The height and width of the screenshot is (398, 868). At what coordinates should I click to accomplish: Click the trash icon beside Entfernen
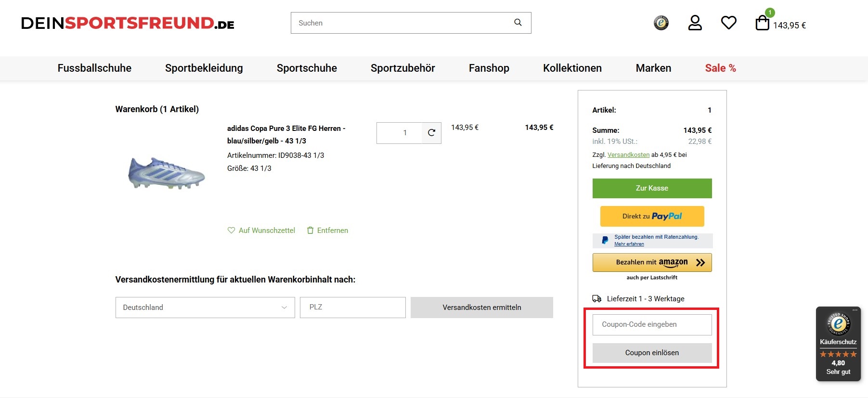[311, 231]
